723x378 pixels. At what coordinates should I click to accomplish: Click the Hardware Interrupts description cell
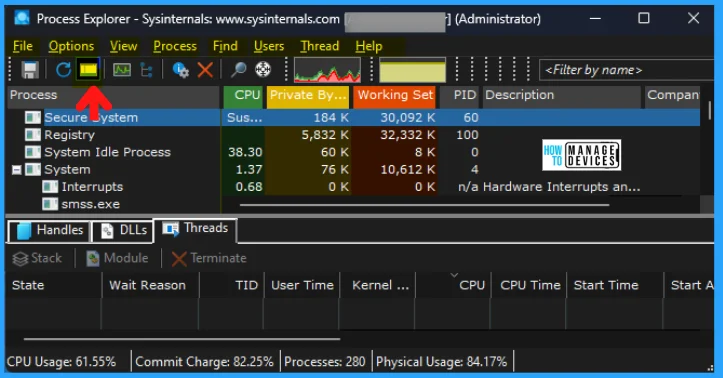562,187
